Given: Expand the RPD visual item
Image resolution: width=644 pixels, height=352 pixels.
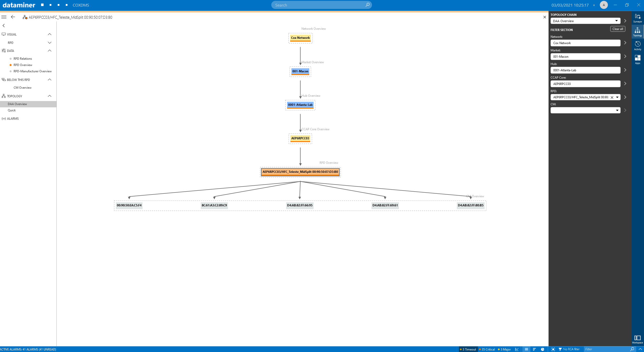Looking at the screenshot, I should pos(50,43).
